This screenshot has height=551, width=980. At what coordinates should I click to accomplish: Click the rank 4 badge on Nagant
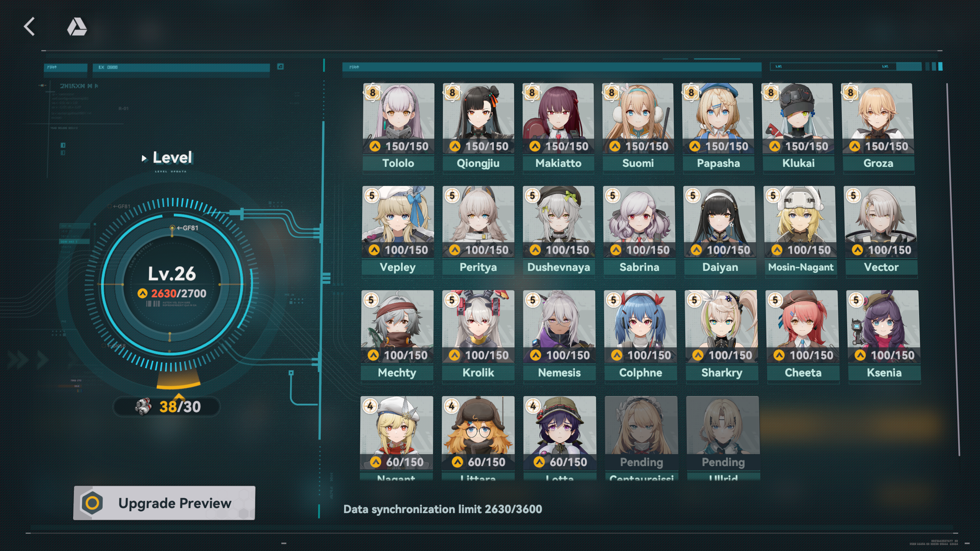tap(370, 406)
